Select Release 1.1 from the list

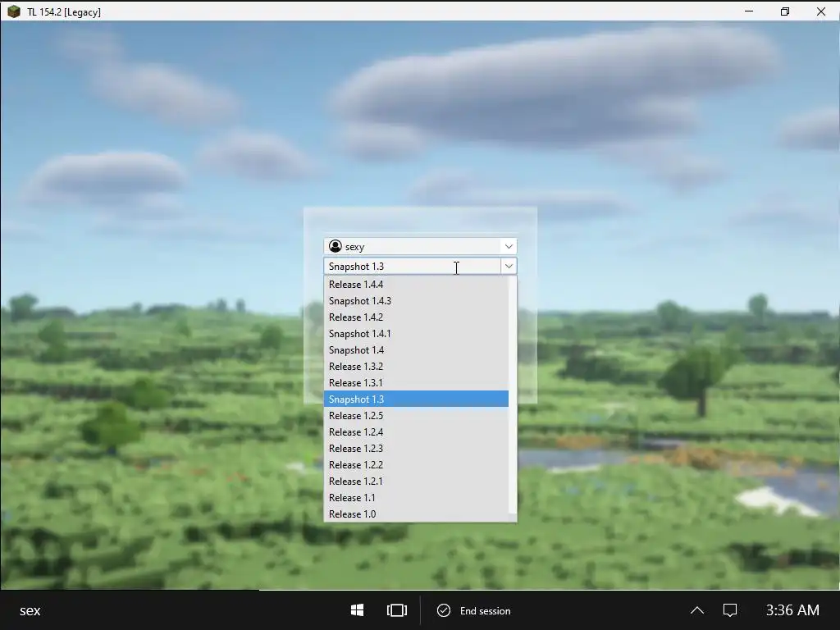416,498
